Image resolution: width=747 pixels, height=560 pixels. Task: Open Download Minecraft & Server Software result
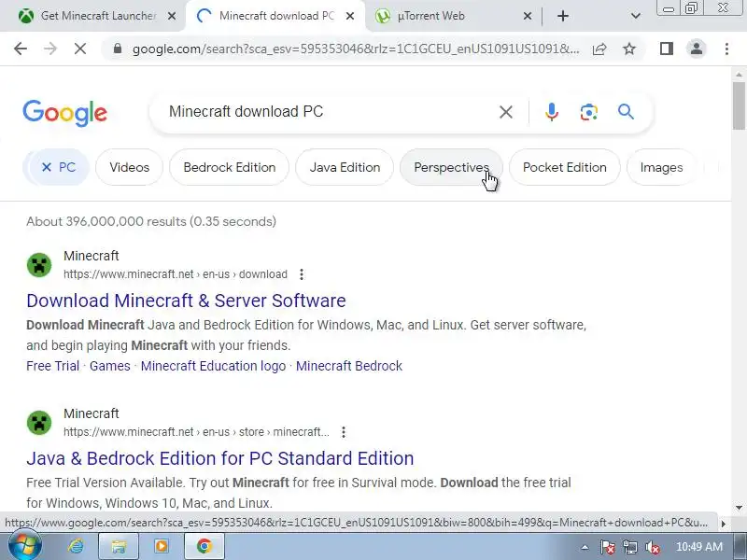tap(186, 301)
